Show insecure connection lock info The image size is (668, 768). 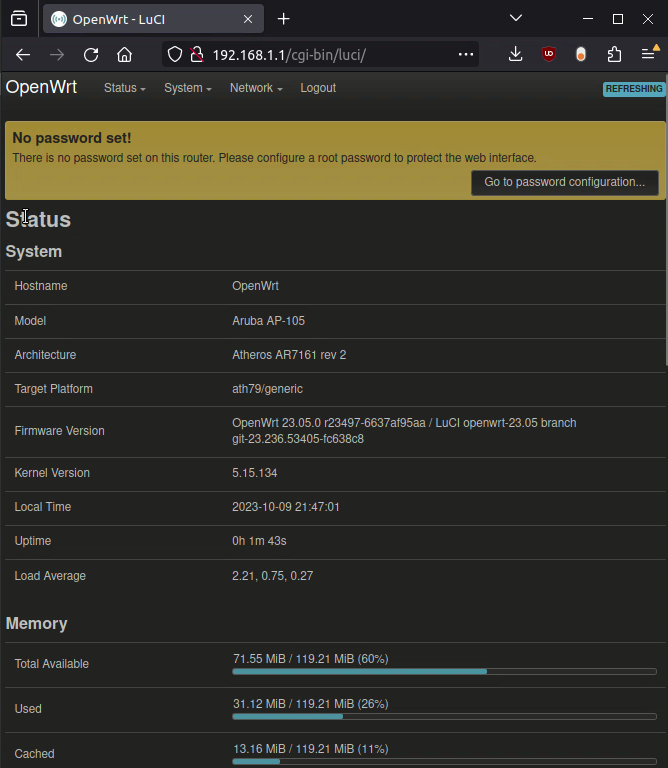[197, 54]
